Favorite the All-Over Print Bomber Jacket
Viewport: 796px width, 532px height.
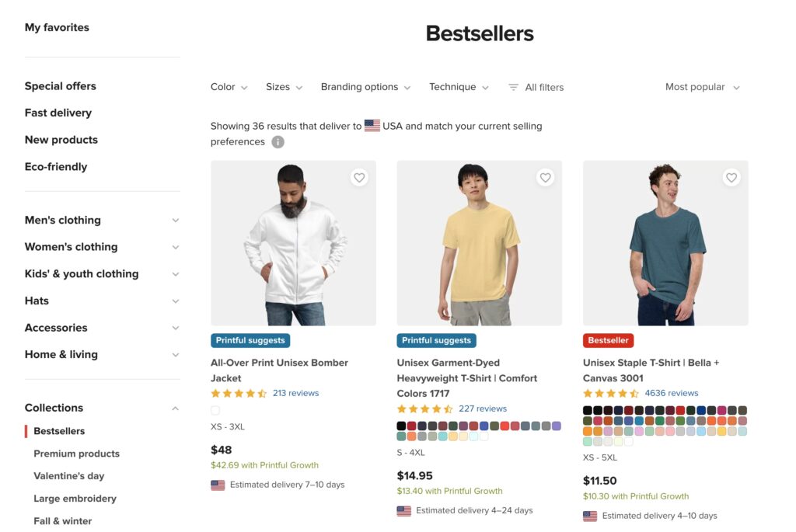point(359,178)
